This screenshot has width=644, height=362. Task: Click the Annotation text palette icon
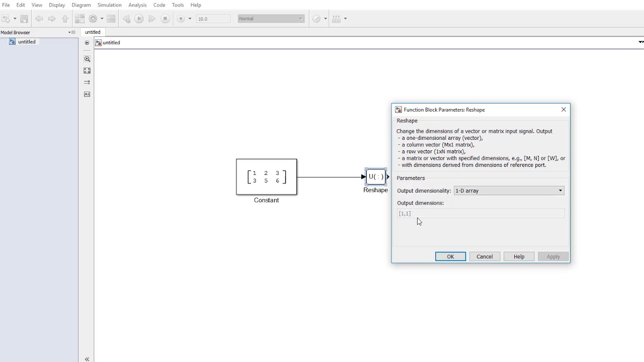[x=87, y=94]
